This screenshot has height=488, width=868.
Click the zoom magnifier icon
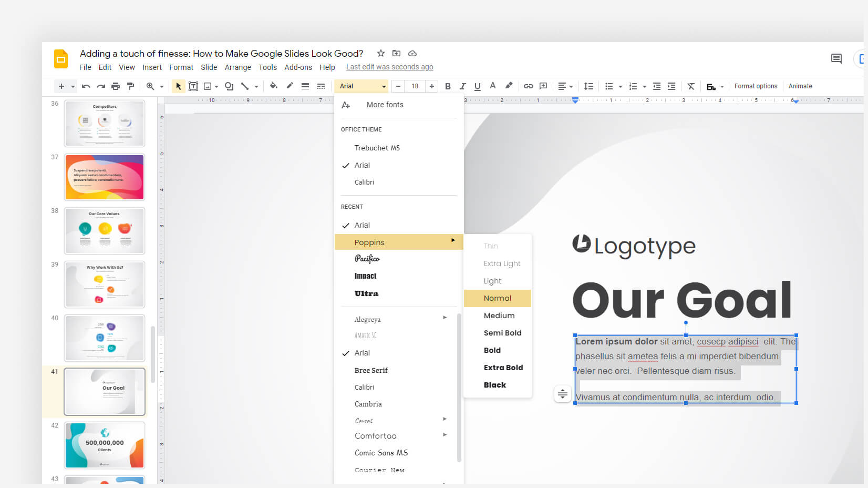coord(150,86)
